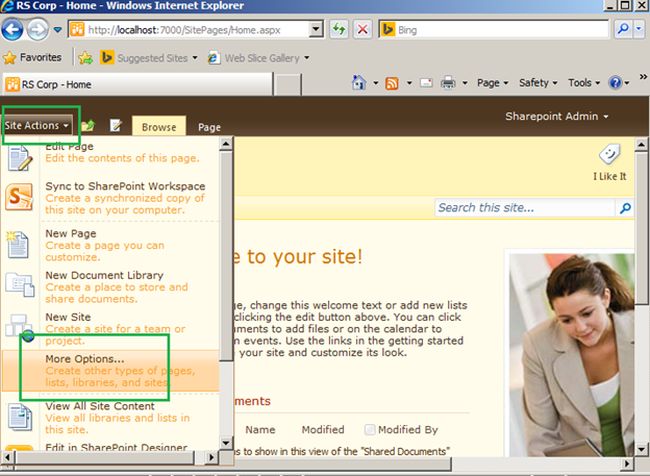The width and height of the screenshot is (650, 476).
Task: Stop loading with the red X icon
Action: click(362, 29)
